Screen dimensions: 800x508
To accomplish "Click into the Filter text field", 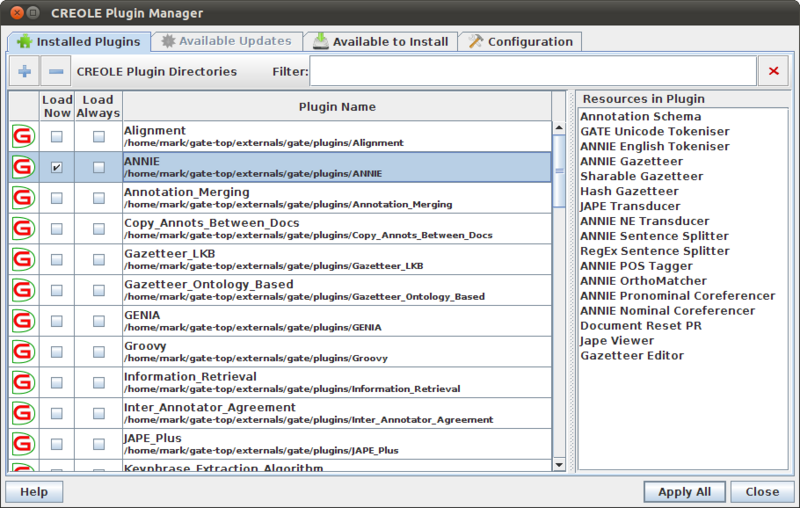I will [533, 71].
